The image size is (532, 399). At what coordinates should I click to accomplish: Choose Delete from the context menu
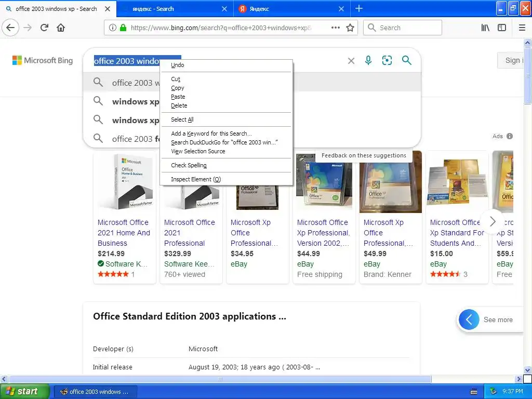[x=227, y=105]
